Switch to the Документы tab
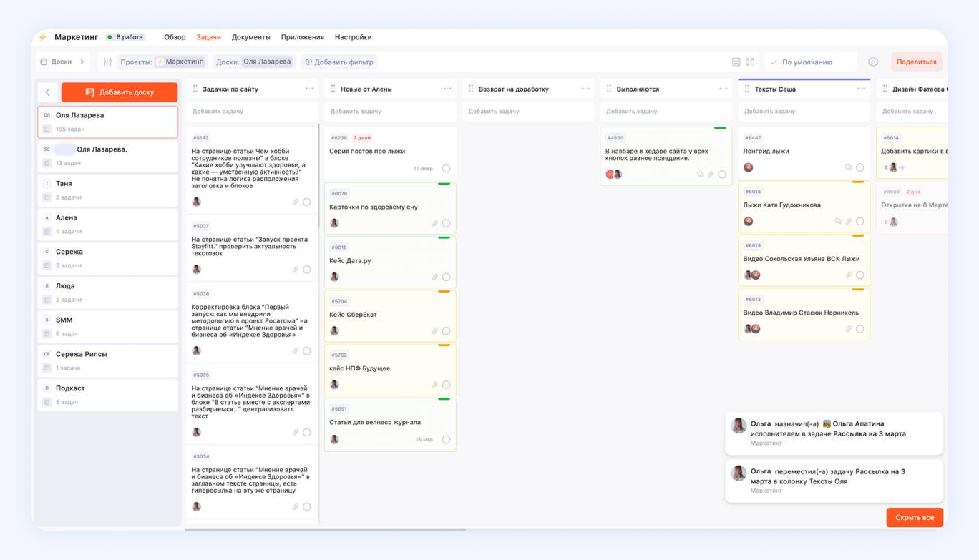The image size is (979, 560). tap(250, 37)
